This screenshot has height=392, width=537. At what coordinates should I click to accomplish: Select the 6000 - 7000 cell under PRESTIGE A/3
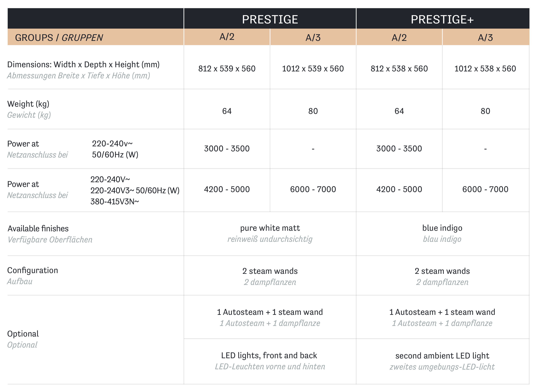coord(313,189)
